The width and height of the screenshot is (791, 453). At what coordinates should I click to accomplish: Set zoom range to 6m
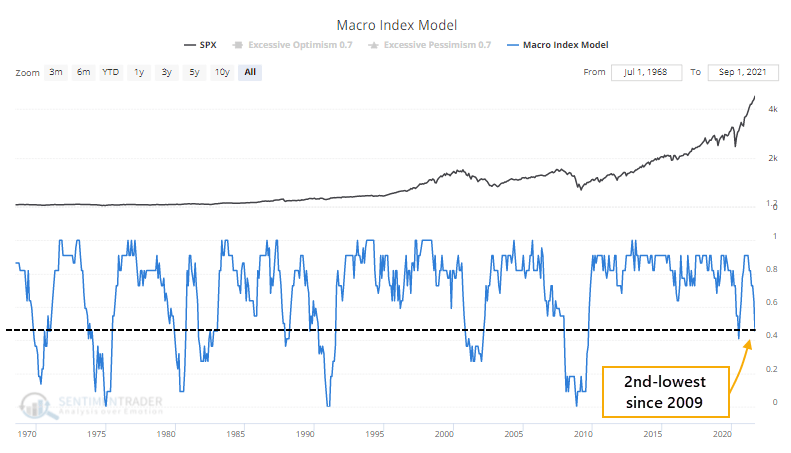coord(84,72)
